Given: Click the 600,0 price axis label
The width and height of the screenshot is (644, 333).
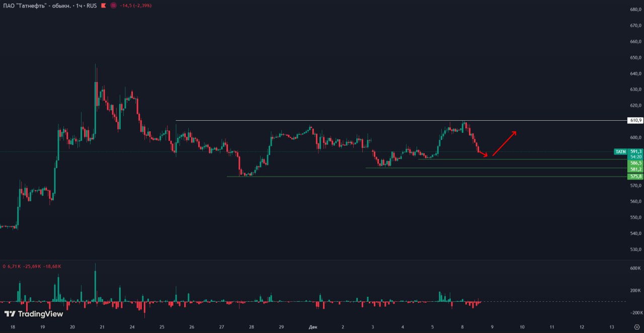Looking at the screenshot, I should pos(635,137).
